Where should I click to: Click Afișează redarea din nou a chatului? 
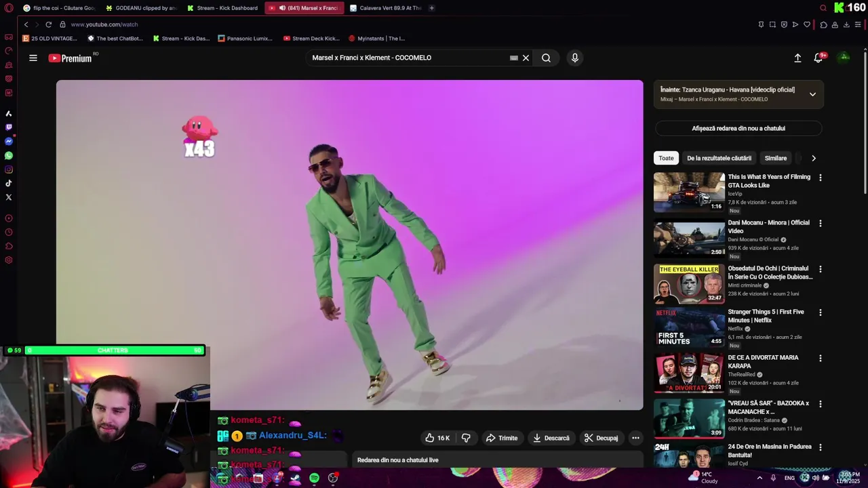738,128
